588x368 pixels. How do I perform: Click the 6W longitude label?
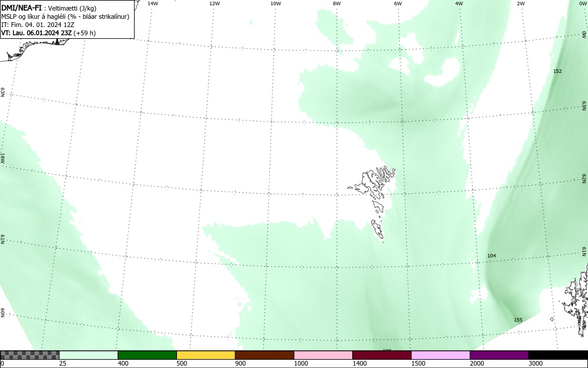pyautogui.click(x=398, y=4)
